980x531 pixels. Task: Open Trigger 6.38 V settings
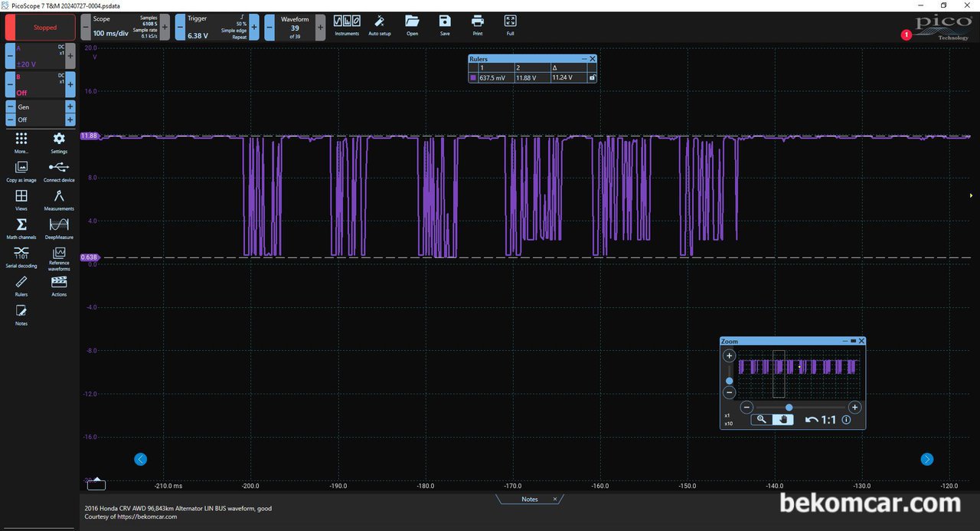217,28
